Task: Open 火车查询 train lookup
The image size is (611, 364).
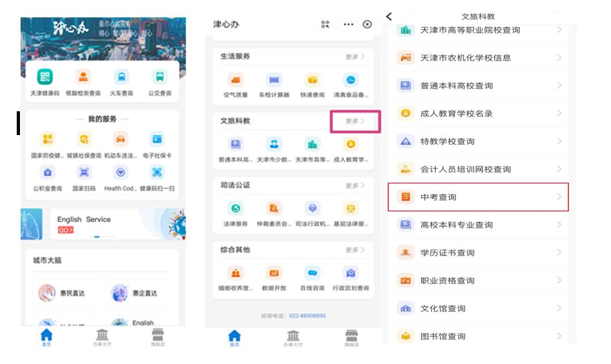Action: click(121, 78)
